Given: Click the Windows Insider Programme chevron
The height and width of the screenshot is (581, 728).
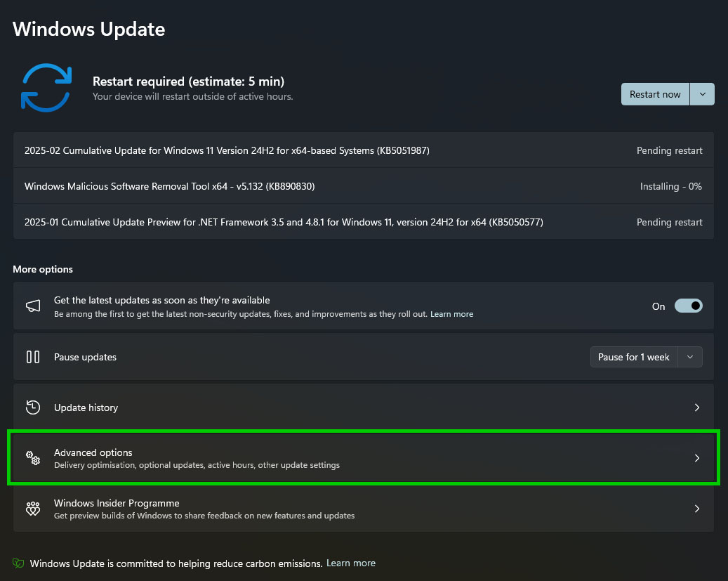Looking at the screenshot, I should [x=696, y=509].
